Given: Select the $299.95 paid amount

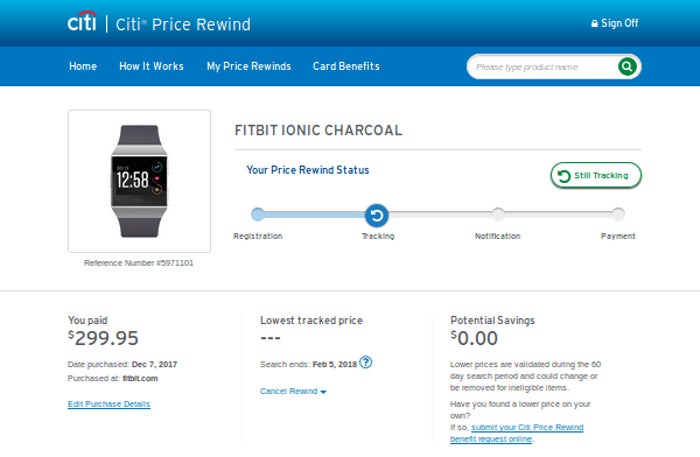Looking at the screenshot, I should [103, 338].
